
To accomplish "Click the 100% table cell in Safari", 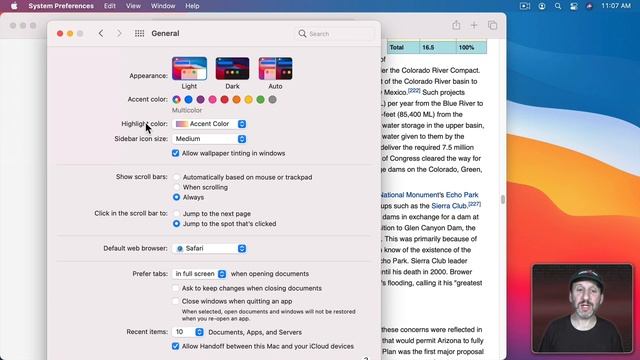I will (x=471, y=47).
